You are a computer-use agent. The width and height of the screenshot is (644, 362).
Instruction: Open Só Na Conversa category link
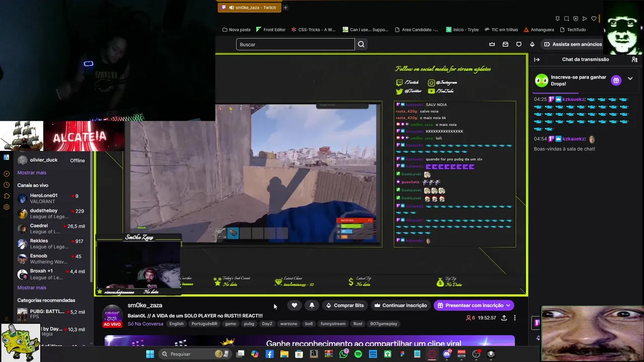pos(145,324)
